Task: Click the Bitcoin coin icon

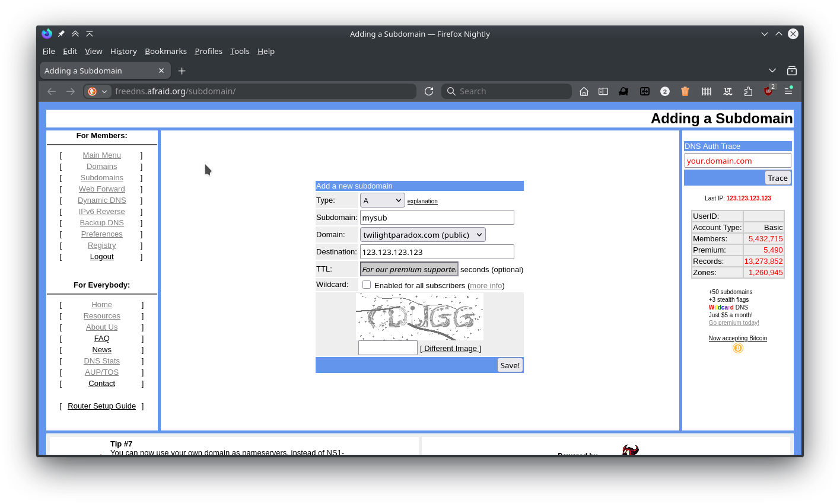Action: 737,348
